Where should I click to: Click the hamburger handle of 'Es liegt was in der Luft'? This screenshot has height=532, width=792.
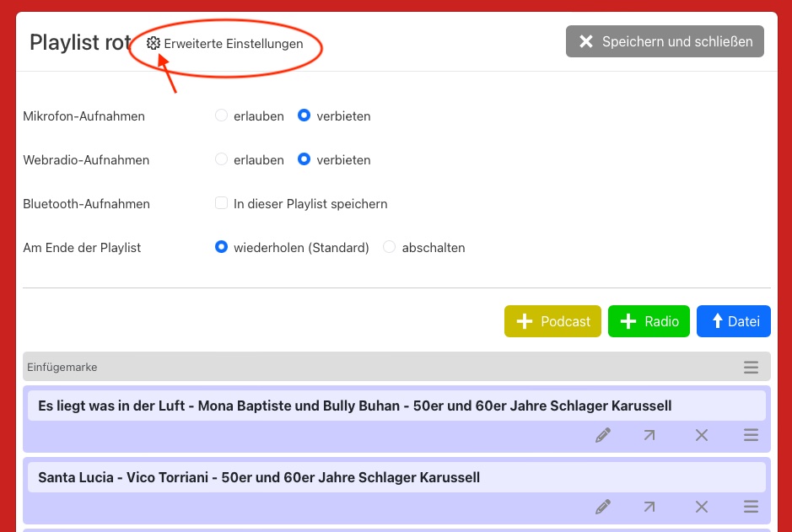coord(751,435)
